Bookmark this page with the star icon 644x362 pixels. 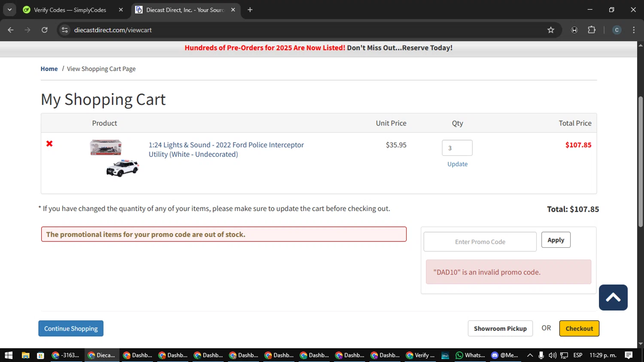tap(551, 30)
